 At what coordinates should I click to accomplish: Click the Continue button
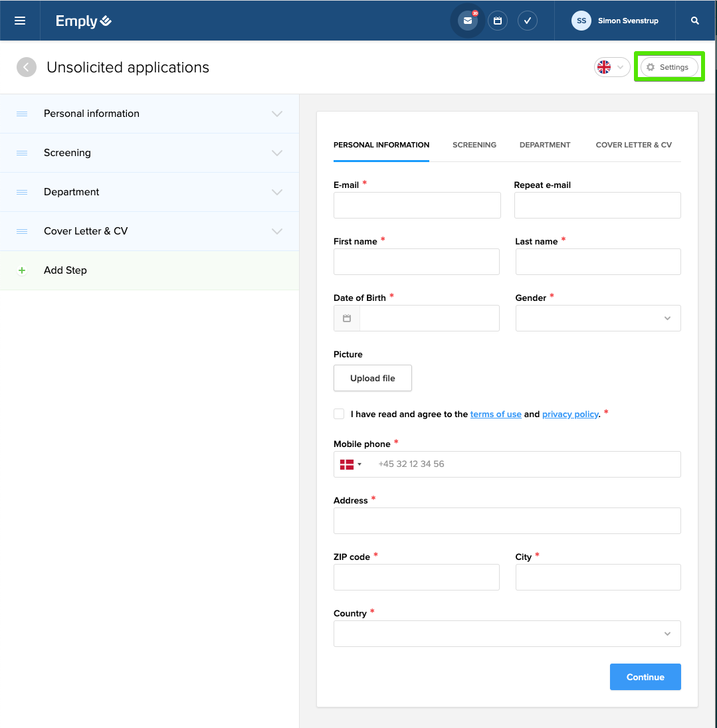(x=645, y=677)
